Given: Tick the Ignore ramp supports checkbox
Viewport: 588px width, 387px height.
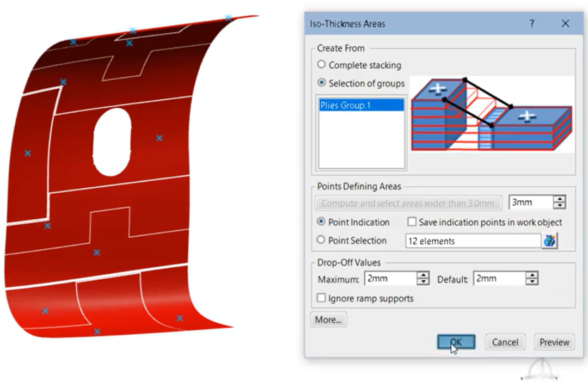Looking at the screenshot, I should click(321, 298).
